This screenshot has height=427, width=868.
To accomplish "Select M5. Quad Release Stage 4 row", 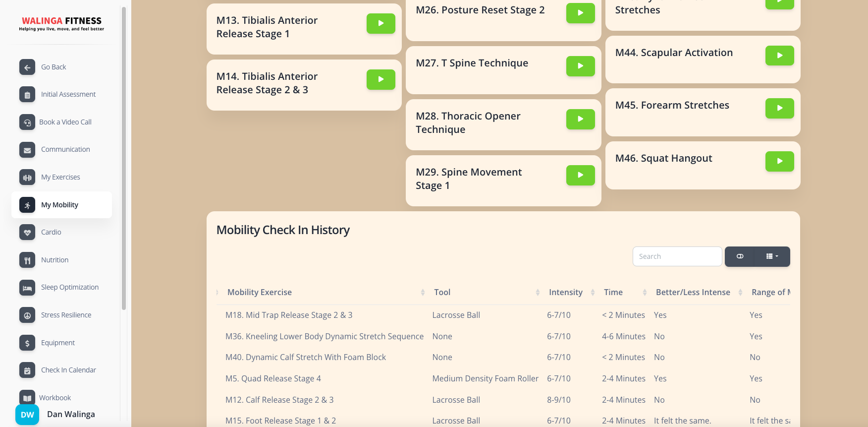I will point(503,378).
